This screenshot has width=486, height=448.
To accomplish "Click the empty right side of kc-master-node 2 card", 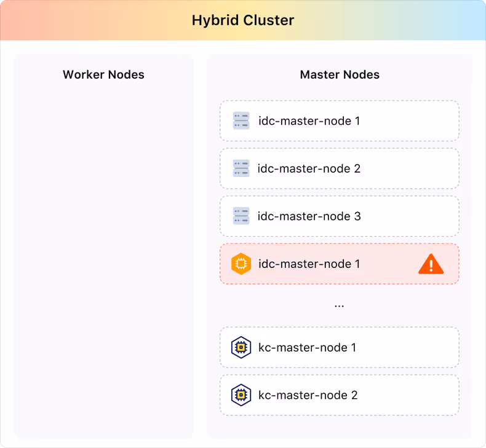I will pyautogui.click(x=409, y=395).
